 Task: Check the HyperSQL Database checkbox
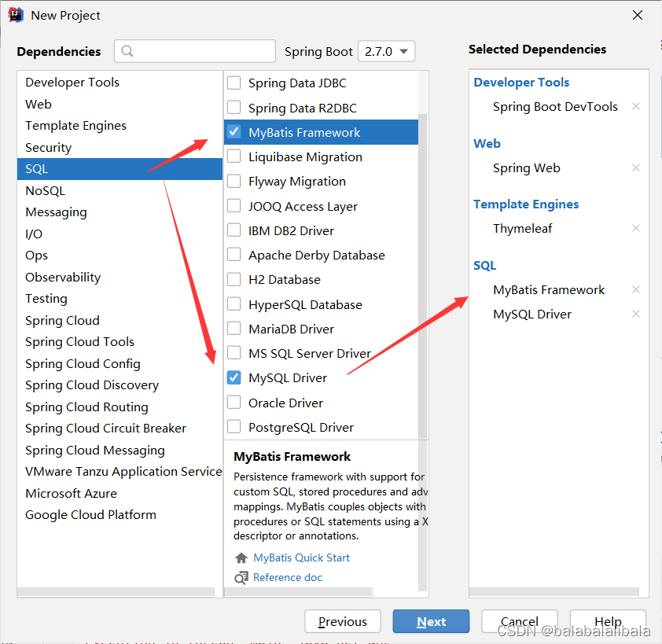tap(234, 304)
